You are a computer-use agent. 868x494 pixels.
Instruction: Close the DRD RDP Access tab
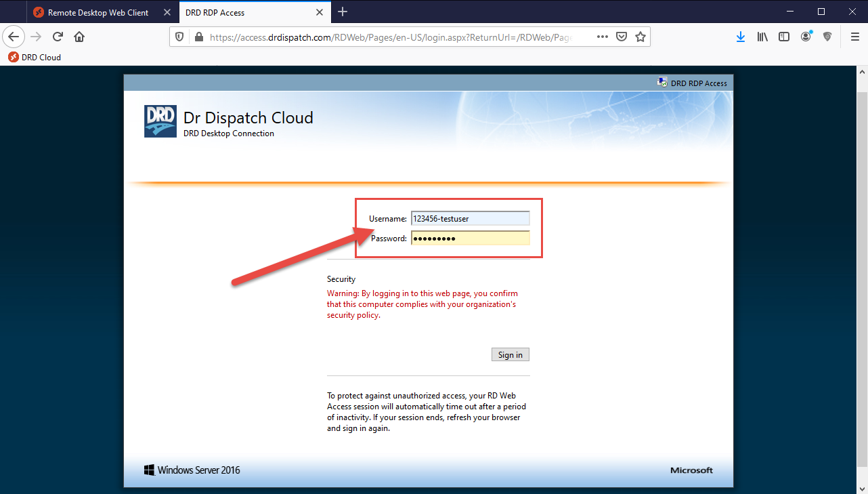[x=320, y=12]
